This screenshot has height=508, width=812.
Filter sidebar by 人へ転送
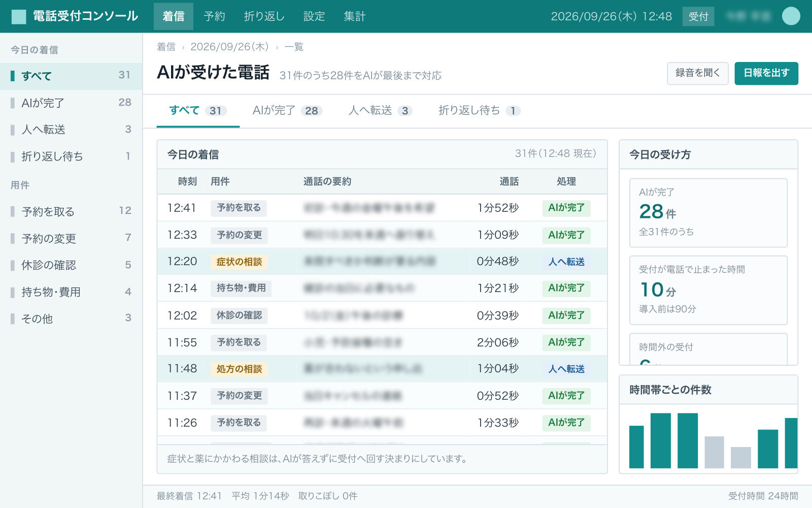(x=71, y=130)
